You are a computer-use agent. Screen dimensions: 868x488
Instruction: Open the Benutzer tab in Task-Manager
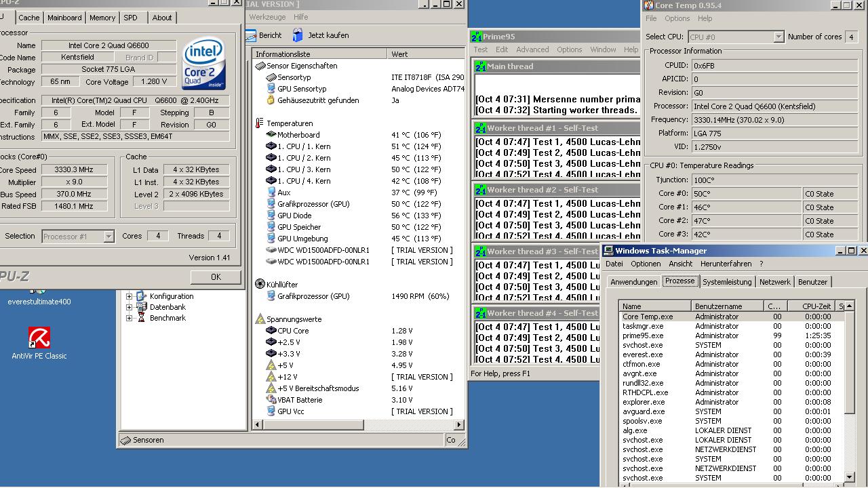tap(812, 282)
